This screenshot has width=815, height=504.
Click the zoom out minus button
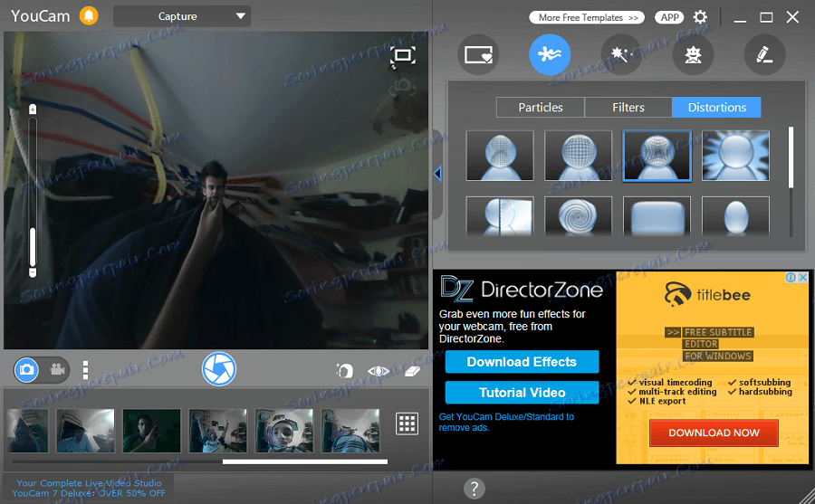[x=33, y=272]
